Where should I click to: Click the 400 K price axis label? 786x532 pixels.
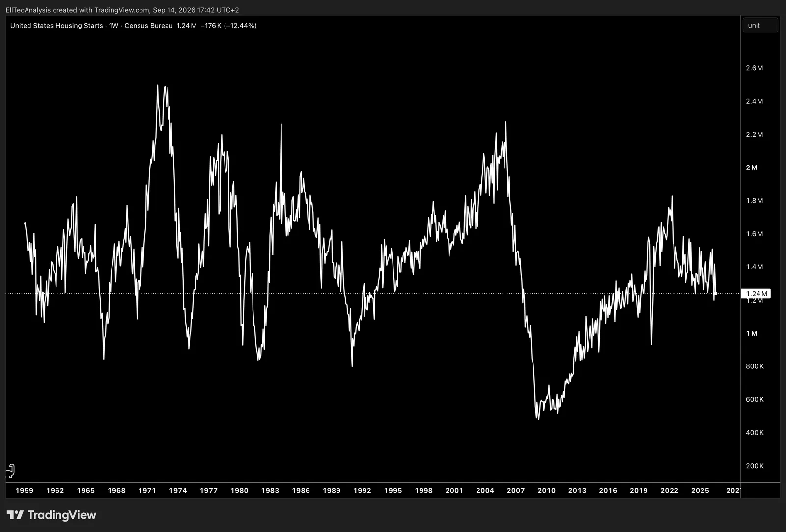pos(755,433)
